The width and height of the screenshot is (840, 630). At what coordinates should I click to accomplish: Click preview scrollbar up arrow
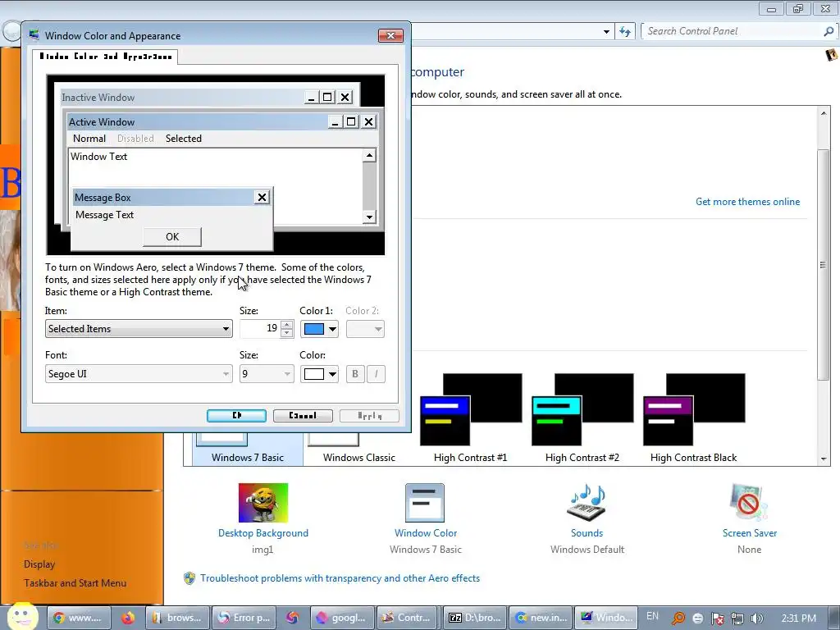click(369, 155)
